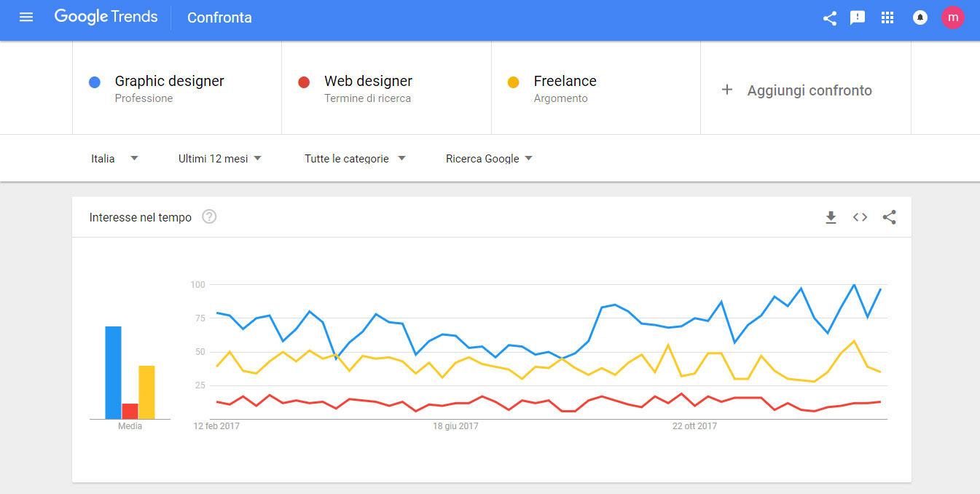
Task: Click the embed code icon
Action: (860, 217)
